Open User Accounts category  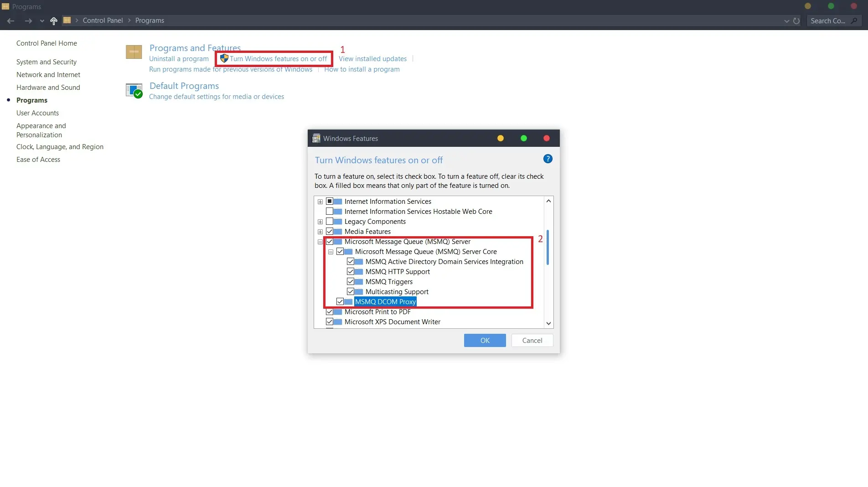click(x=37, y=113)
